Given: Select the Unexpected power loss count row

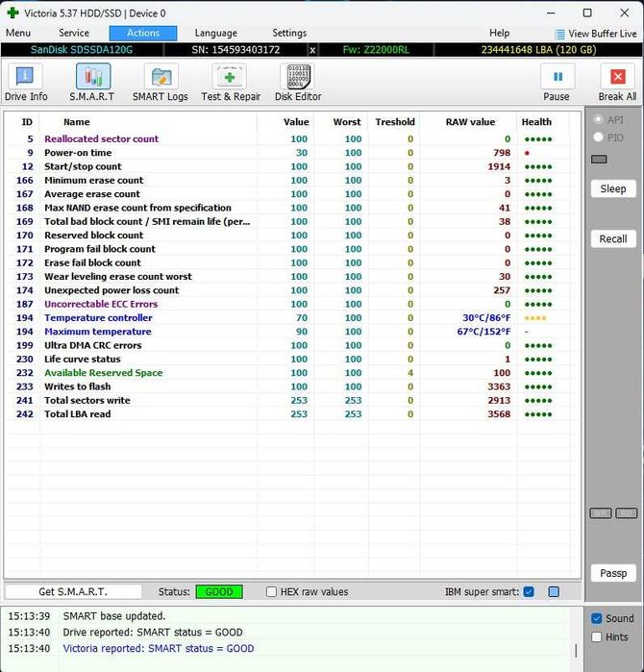Looking at the screenshot, I should tap(292, 290).
